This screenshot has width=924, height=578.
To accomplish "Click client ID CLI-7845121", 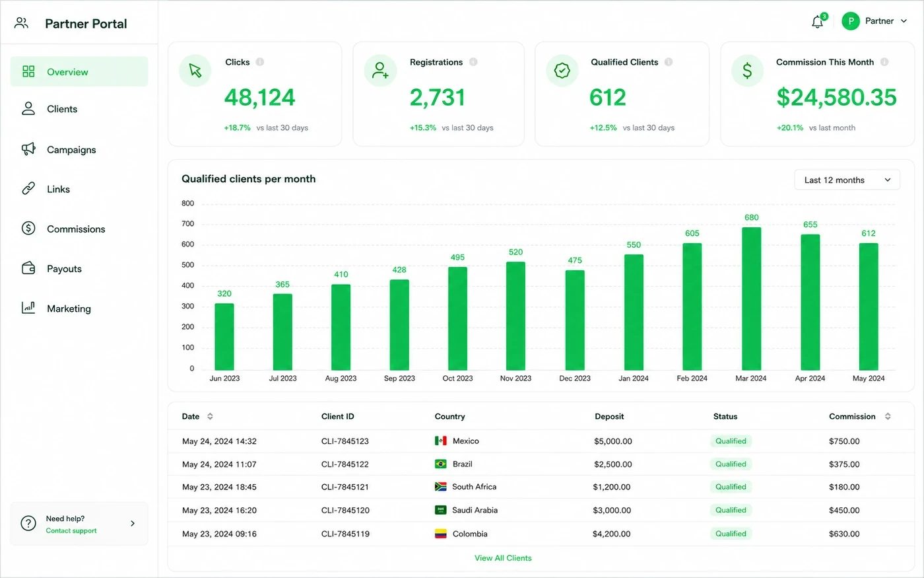I will pyautogui.click(x=345, y=487).
